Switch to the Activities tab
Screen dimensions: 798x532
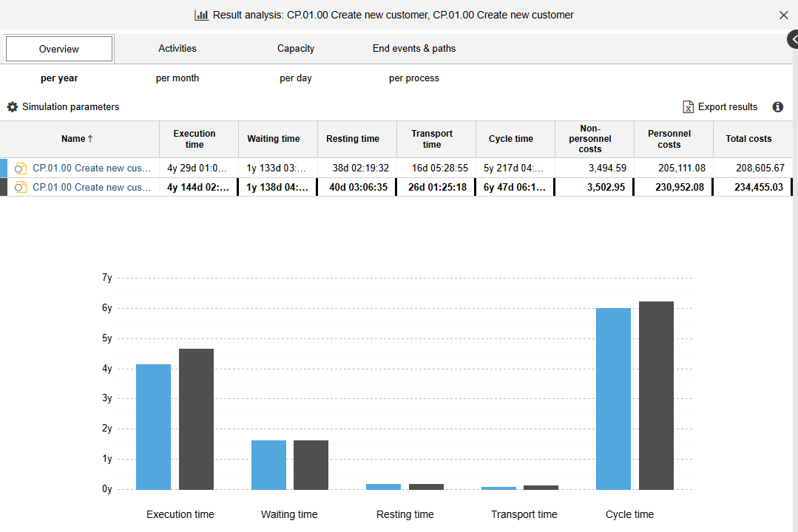177,49
